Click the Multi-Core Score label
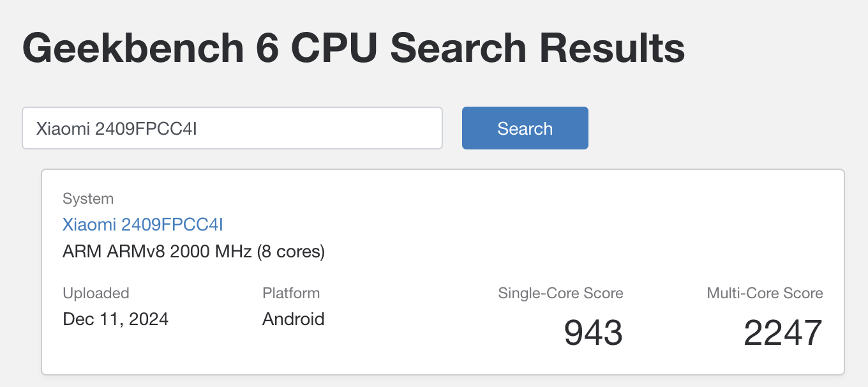Viewport: 868px width, 387px height. (765, 293)
